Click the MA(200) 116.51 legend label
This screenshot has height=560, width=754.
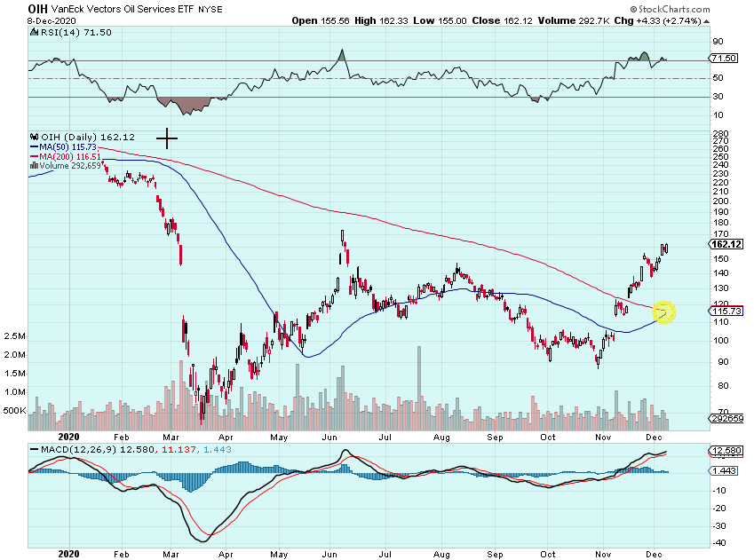point(70,157)
